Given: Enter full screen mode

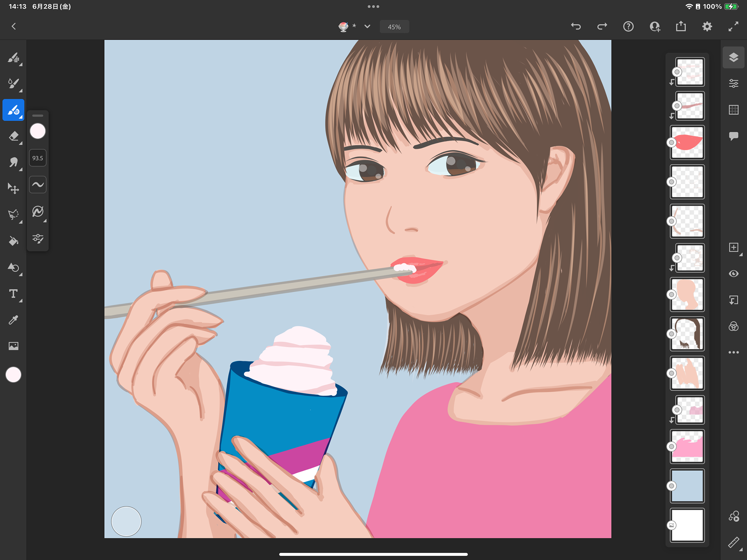Looking at the screenshot, I should (x=733, y=26).
